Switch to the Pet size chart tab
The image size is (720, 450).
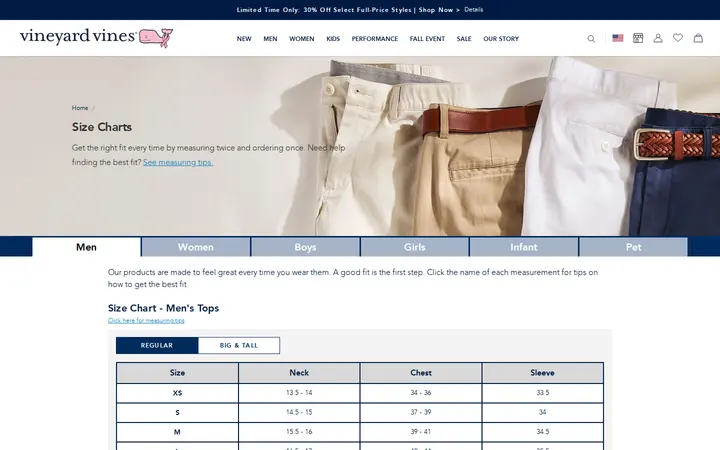(x=633, y=247)
